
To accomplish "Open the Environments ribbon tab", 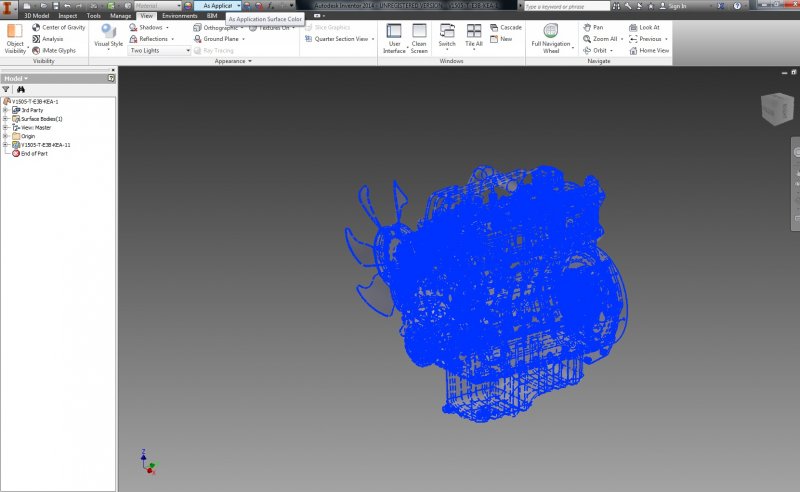I will pyautogui.click(x=180, y=16).
